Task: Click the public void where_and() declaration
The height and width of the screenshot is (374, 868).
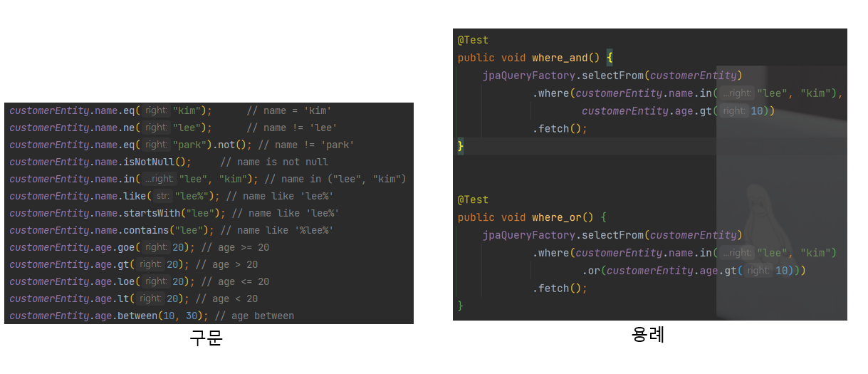Action: pos(535,58)
